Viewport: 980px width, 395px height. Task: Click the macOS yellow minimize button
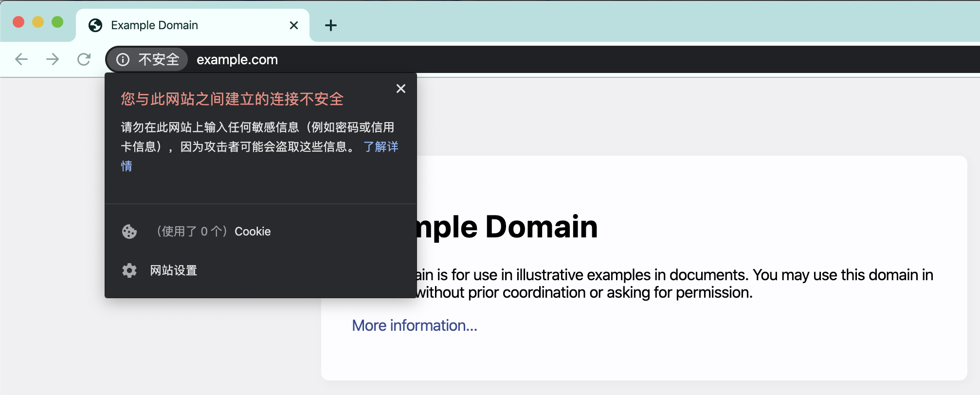tap(38, 22)
